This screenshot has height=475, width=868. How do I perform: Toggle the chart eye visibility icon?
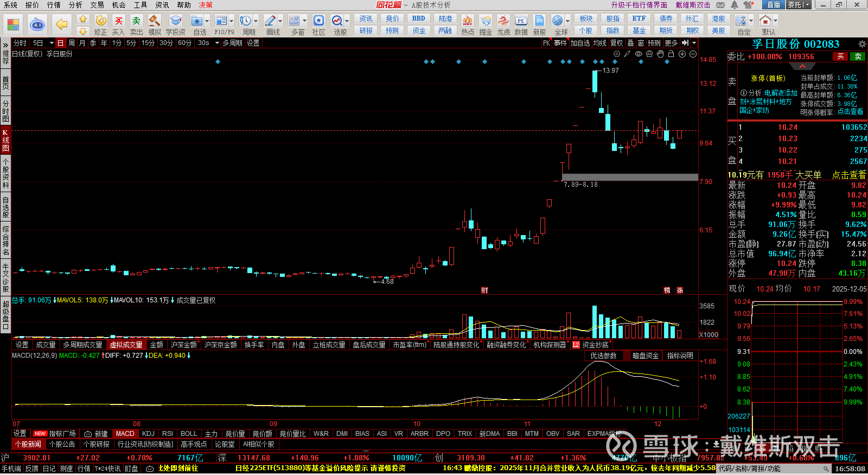pos(639,54)
